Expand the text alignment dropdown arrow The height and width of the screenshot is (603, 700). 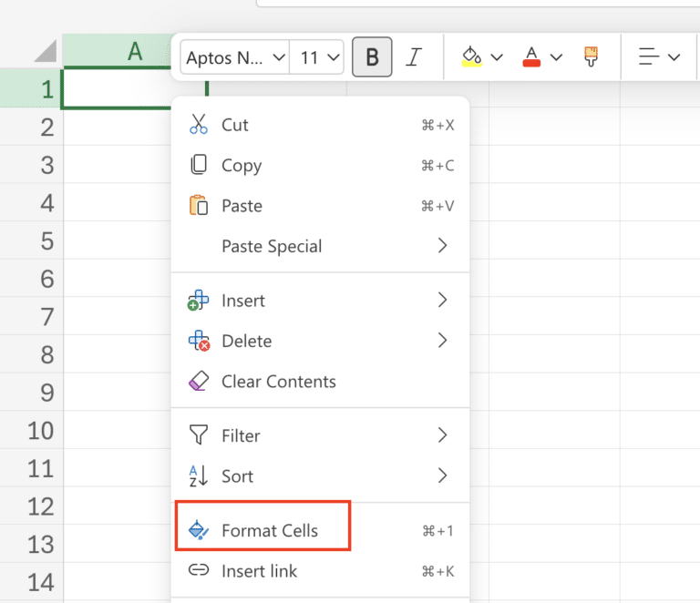coord(674,57)
